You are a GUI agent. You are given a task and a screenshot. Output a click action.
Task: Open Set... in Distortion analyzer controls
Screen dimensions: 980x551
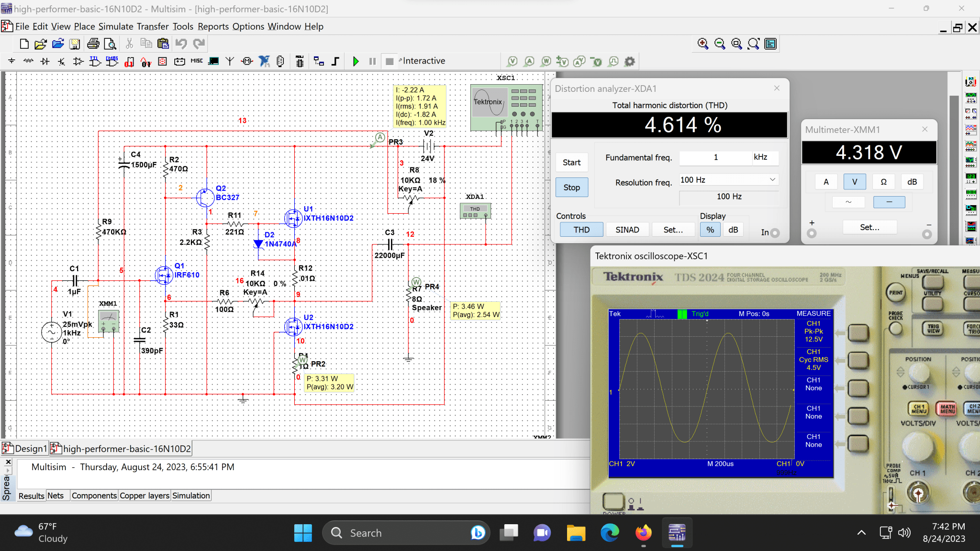[673, 230]
